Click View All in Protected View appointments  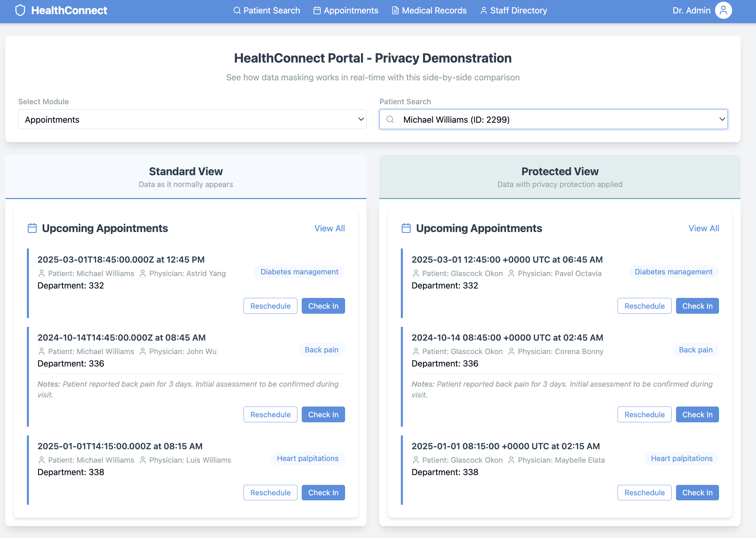(x=704, y=228)
